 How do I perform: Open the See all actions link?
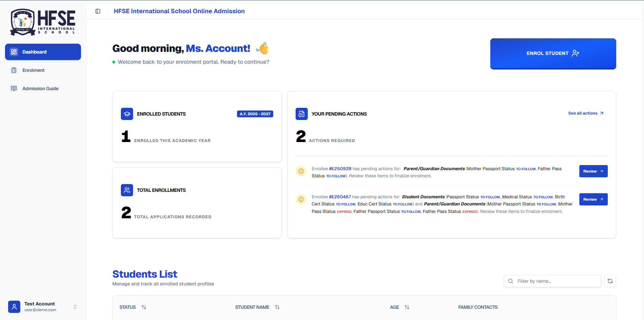click(585, 113)
